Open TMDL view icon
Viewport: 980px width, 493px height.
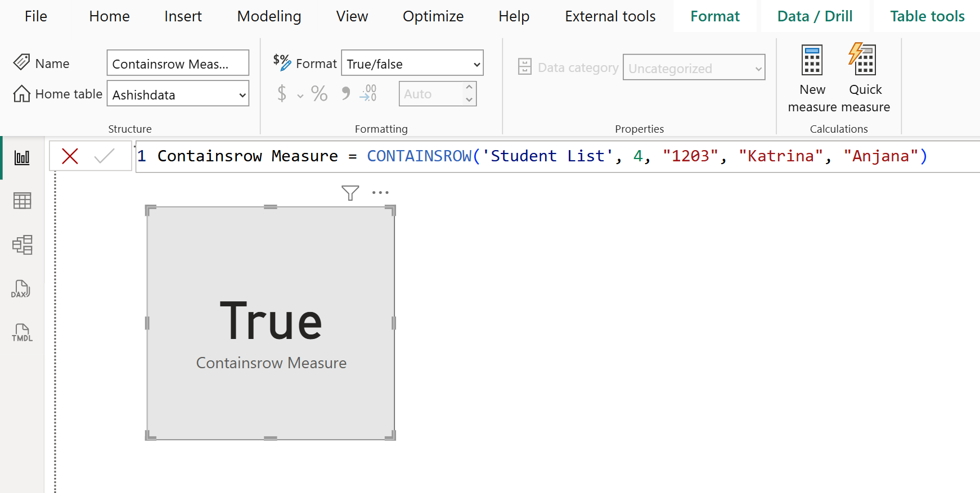pyautogui.click(x=22, y=333)
